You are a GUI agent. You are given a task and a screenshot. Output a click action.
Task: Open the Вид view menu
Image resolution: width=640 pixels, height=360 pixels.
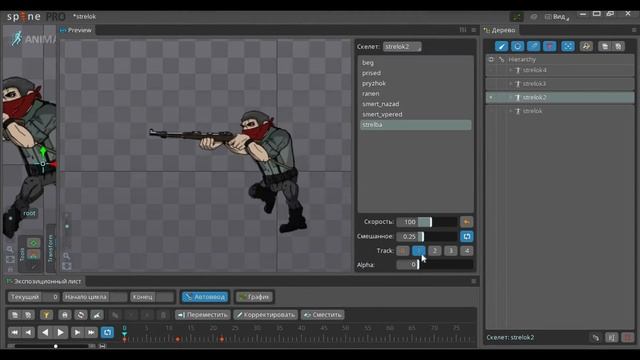[x=557, y=17]
